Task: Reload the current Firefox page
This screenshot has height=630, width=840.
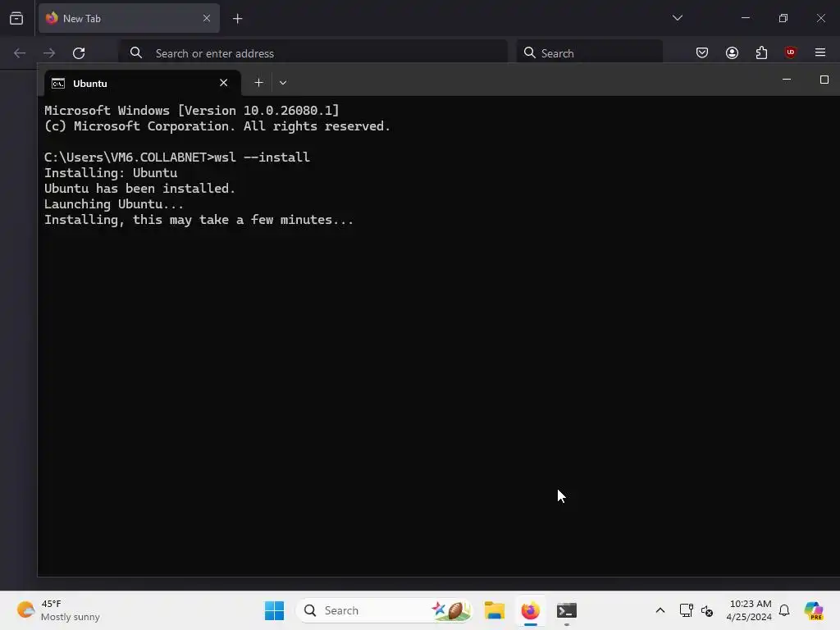Action: coord(79,52)
